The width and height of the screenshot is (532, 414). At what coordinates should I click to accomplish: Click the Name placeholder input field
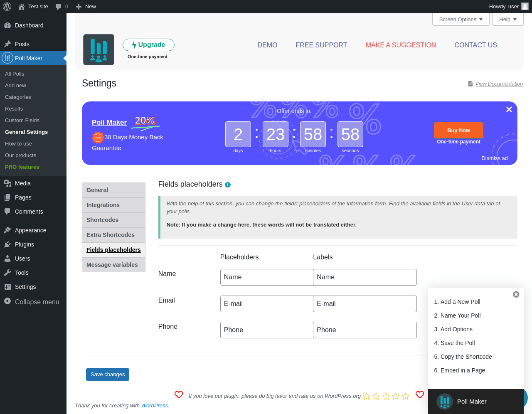click(267, 277)
